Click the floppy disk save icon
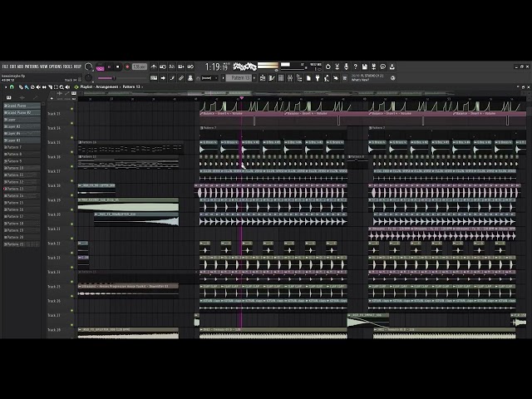The width and height of the screenshot is (532, 399). (364, 66)
